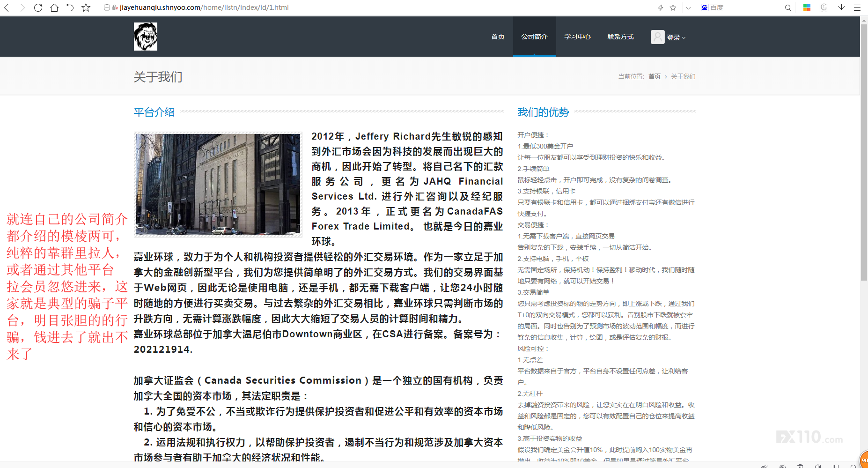
Task: Click the undo close-tab arrow icon
Action: click(x=70, y=7)
